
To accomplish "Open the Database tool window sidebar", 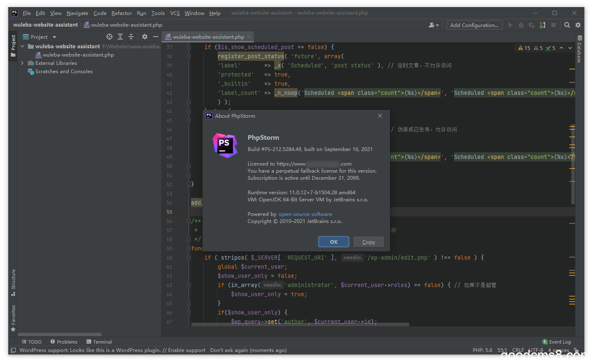I will (579, 49).
